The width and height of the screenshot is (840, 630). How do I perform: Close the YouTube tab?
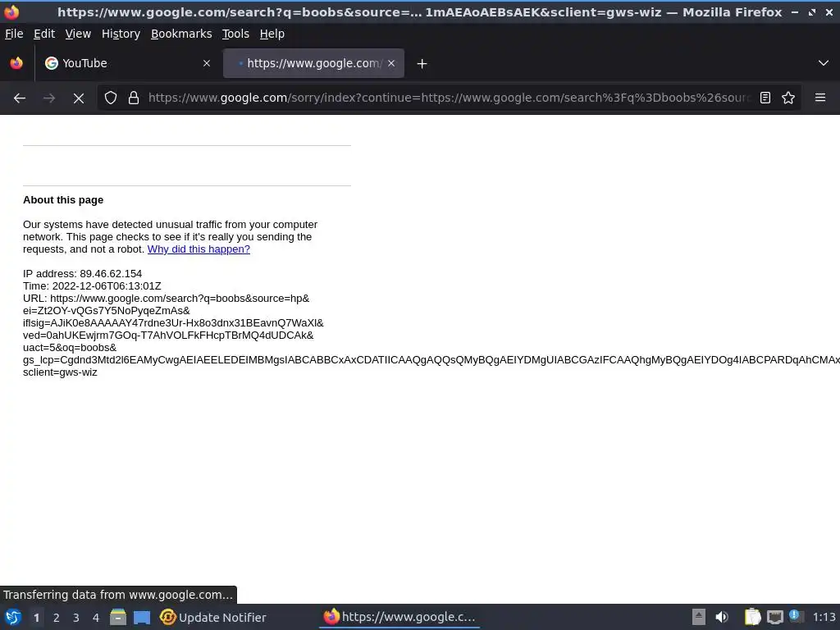click(x=207, y=63)
